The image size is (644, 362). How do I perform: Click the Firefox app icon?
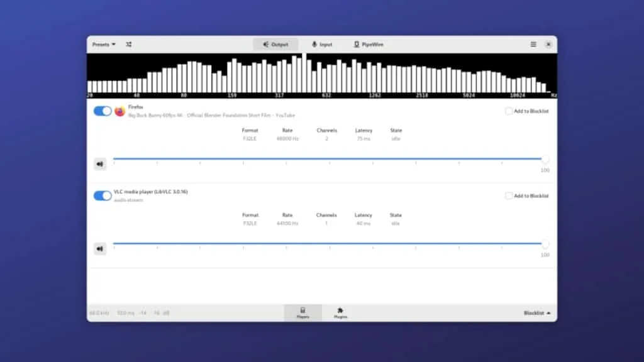click(x=119, y=111)
